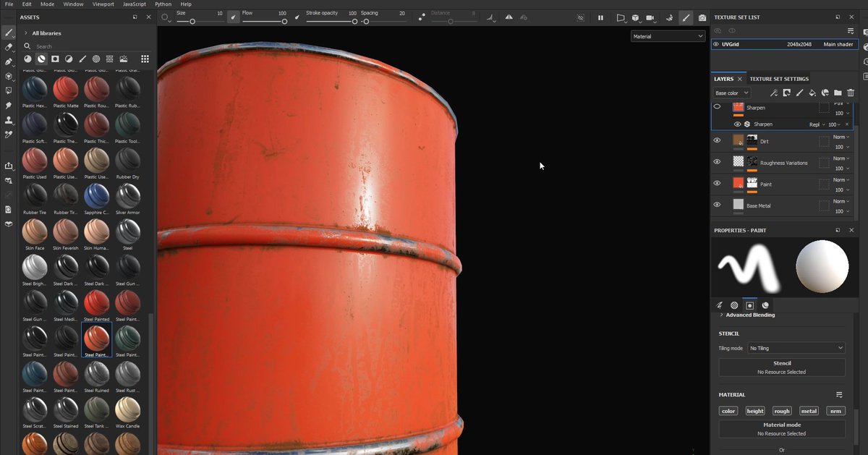Hide the Base Metal layer
Image resolution: width=868 pixels, height=455 pixels.
pos(717,205)
